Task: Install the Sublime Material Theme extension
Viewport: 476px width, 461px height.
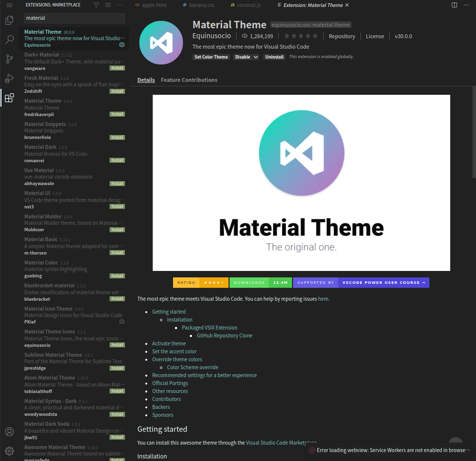Action: tap(117, 368)
